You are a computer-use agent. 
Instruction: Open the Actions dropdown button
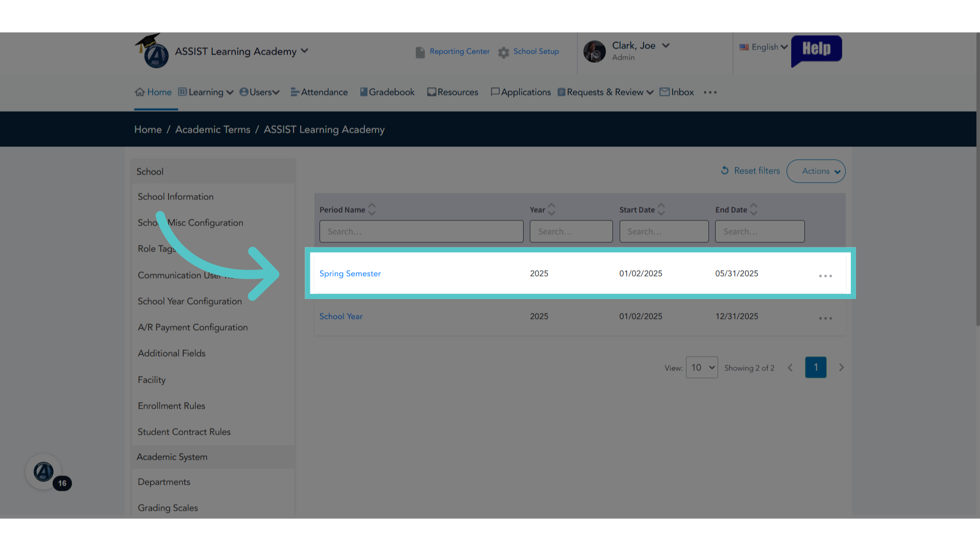click(816, 171)
